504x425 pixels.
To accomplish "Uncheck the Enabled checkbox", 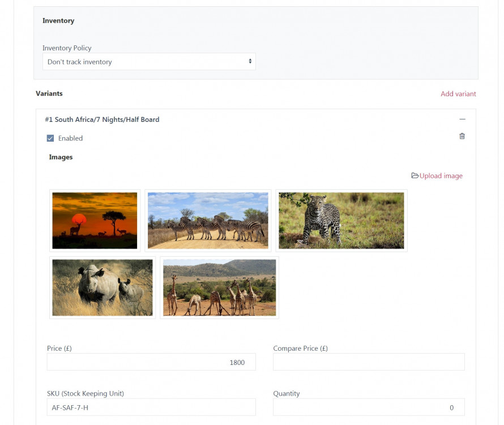I will pyautogui.click(x=50, y=138).
